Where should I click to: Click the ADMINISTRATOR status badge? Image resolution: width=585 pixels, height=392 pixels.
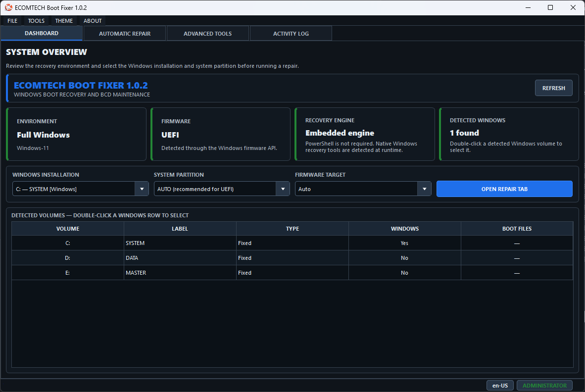pyautogui.click(x=544, y=385)
